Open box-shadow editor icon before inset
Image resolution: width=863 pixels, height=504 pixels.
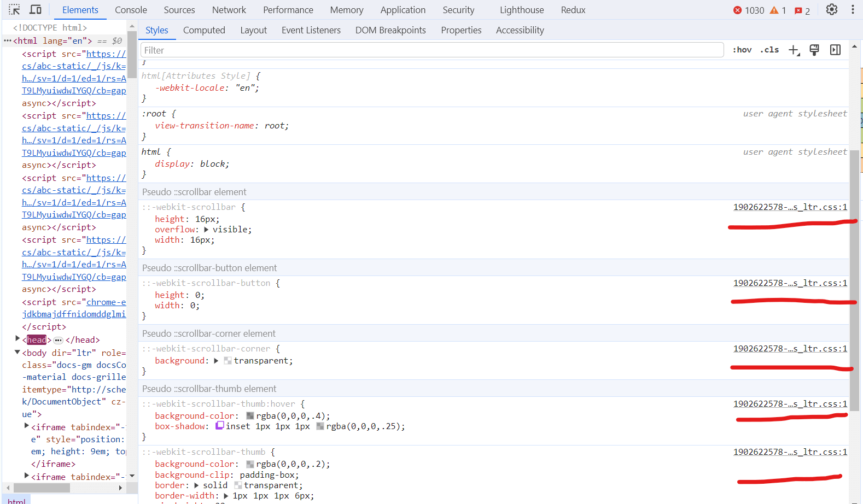coord(220,425)
